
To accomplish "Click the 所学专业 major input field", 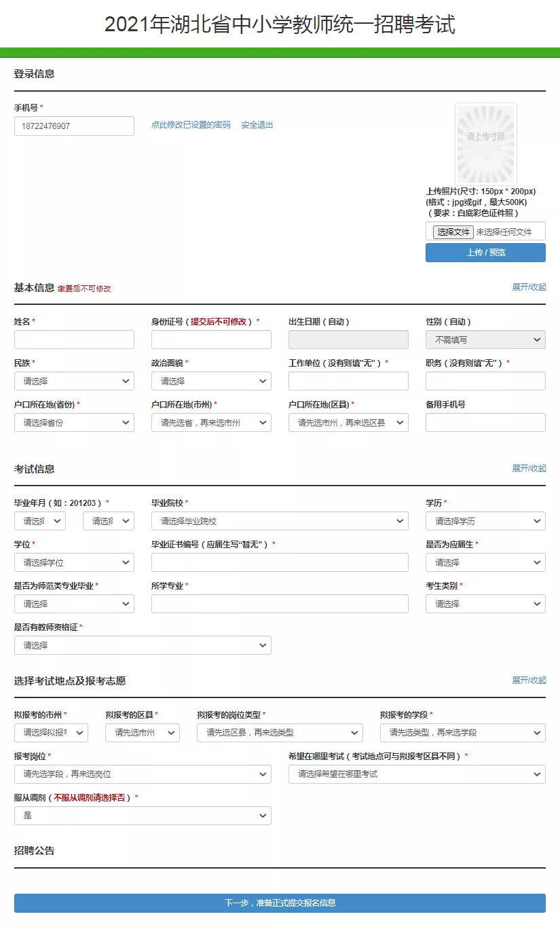I will coord(280,604).
